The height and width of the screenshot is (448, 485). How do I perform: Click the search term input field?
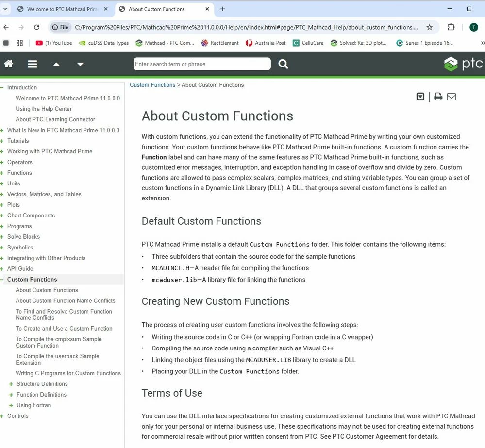(202, 64)
